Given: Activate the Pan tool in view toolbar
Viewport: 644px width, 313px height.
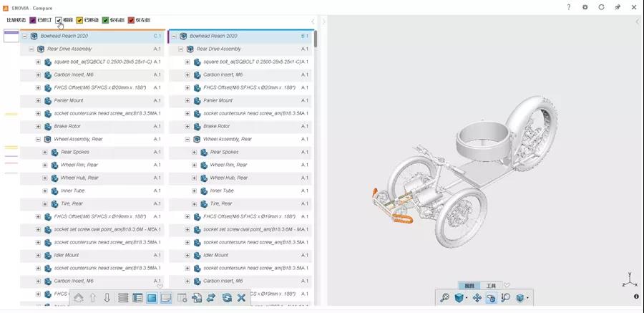Looking at the screenshot, I should (477, 297).
